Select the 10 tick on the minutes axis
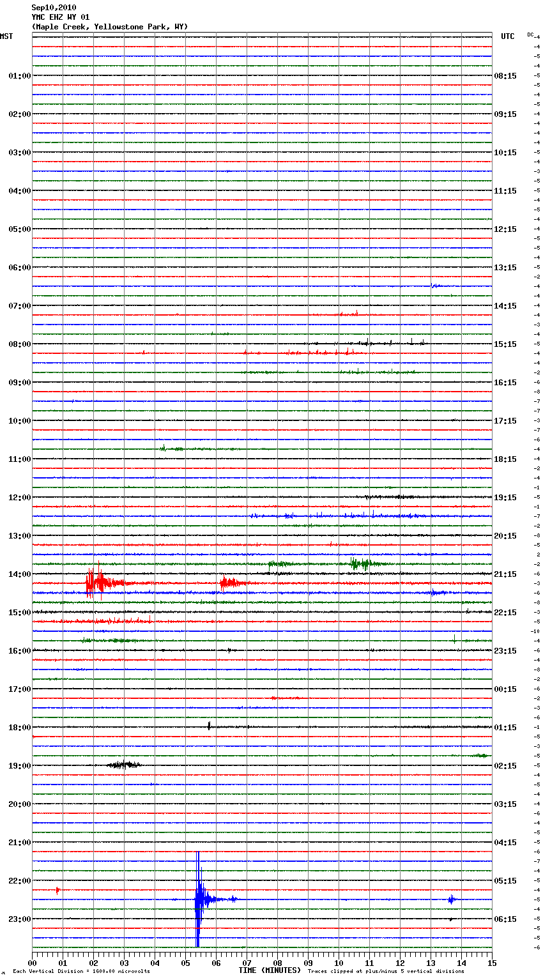The width and height of the screenshot is (543, 980). tap(339, 963)
